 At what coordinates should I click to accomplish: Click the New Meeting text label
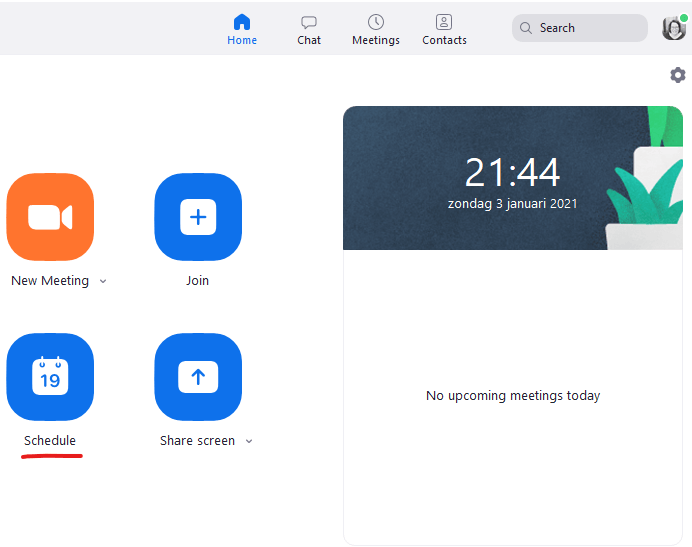click(x=50, y=281)
